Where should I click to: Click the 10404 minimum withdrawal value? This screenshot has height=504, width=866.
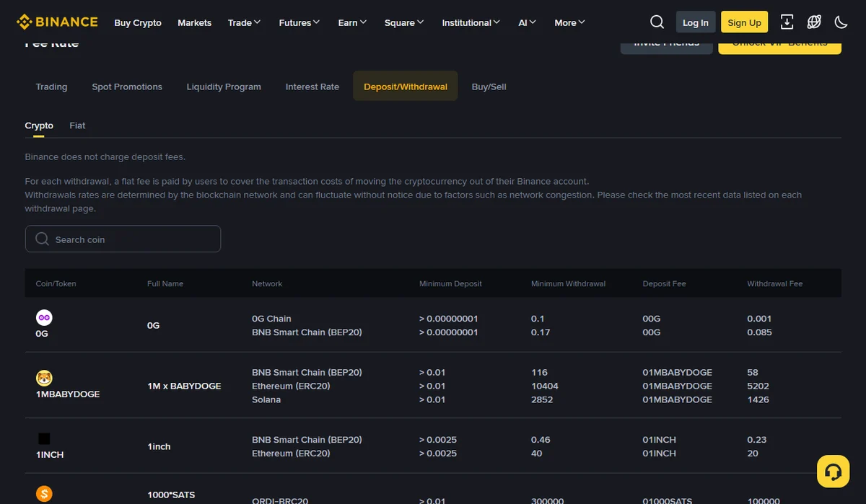point(545,386)
